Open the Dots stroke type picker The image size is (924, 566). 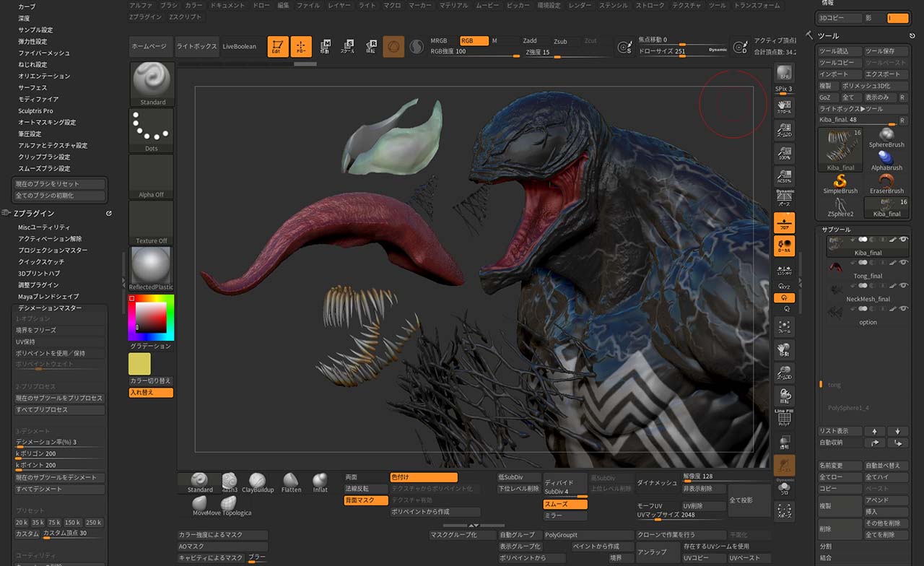[152, 131]
